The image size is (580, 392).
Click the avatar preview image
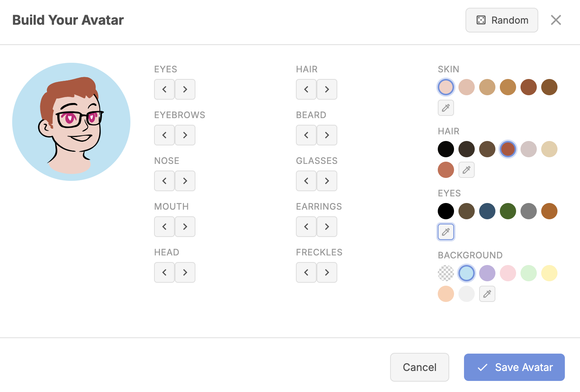(71, 122)
